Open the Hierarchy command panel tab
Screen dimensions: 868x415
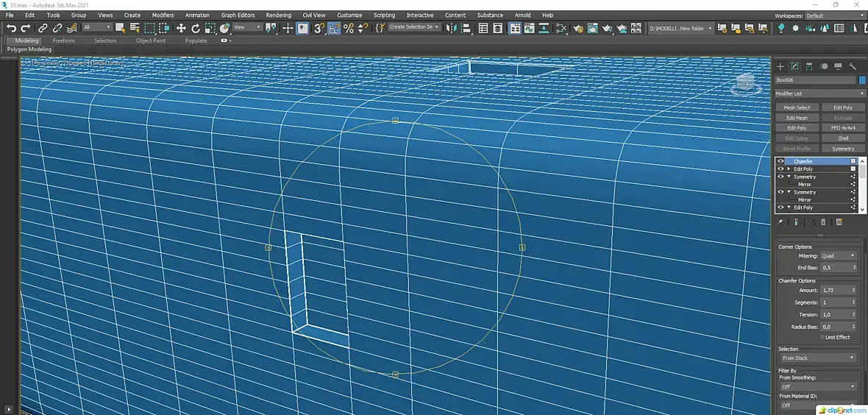click(x=809, y=66)
